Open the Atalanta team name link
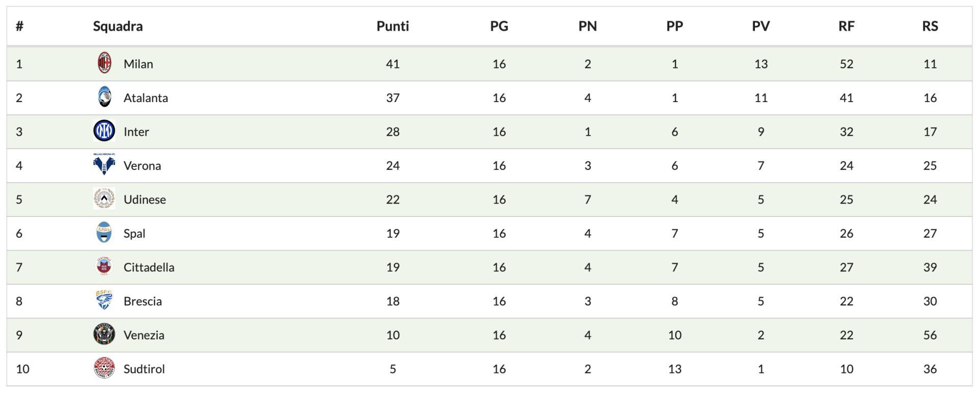 (x=145, y=97)
